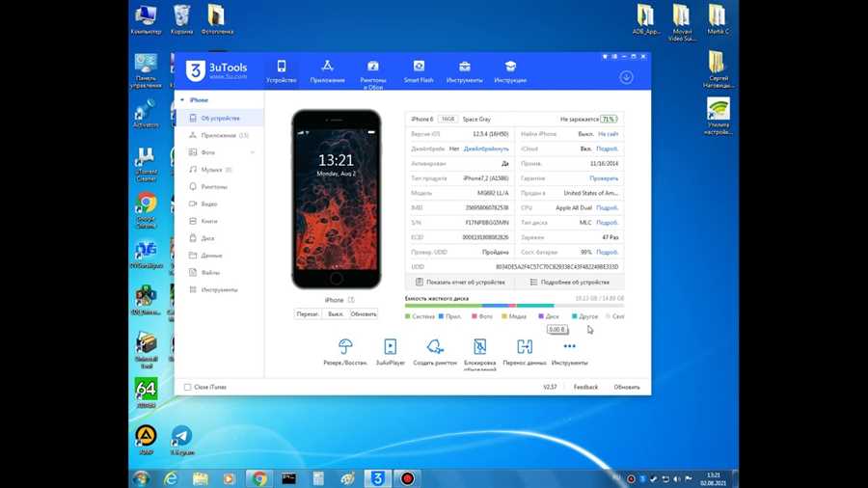Click the iPhone lock screen preview
The image size is (868, 488).
[336, 200]
